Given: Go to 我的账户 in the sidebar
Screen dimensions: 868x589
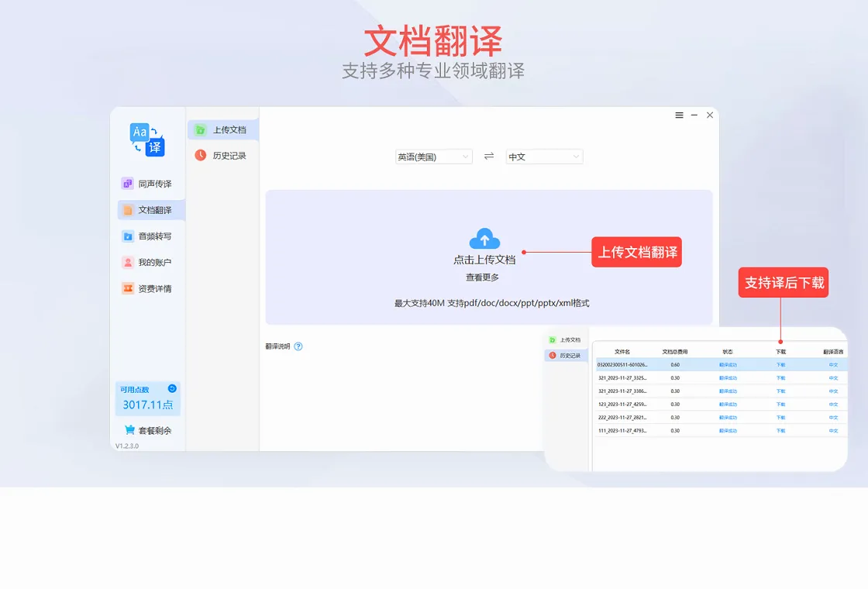Looking at the screenshot, I should tap(147, 263).
